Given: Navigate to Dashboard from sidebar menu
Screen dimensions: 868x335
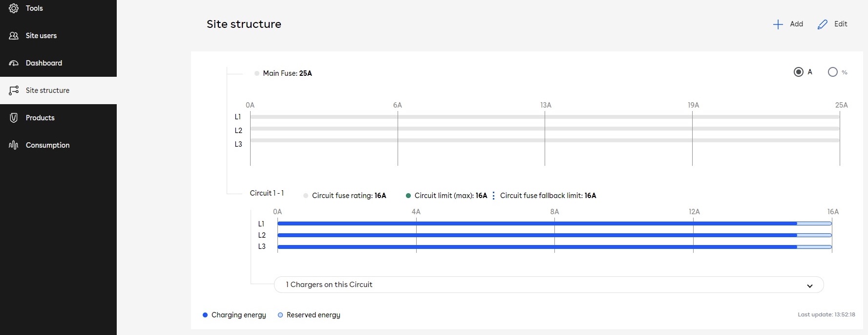Looking at the screenshot, I should [x=43, y=63].
